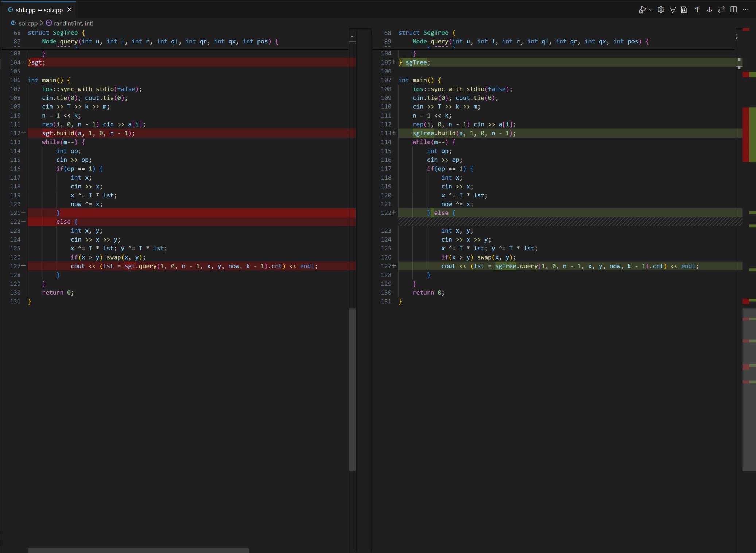Swap left and right diff sides
Image resolution: width=756 pixels, height=553 pixels.
tap(721, 10)
